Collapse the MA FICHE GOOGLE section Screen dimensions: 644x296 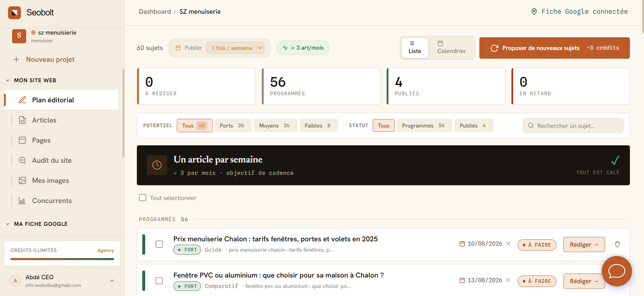point(8,224)
